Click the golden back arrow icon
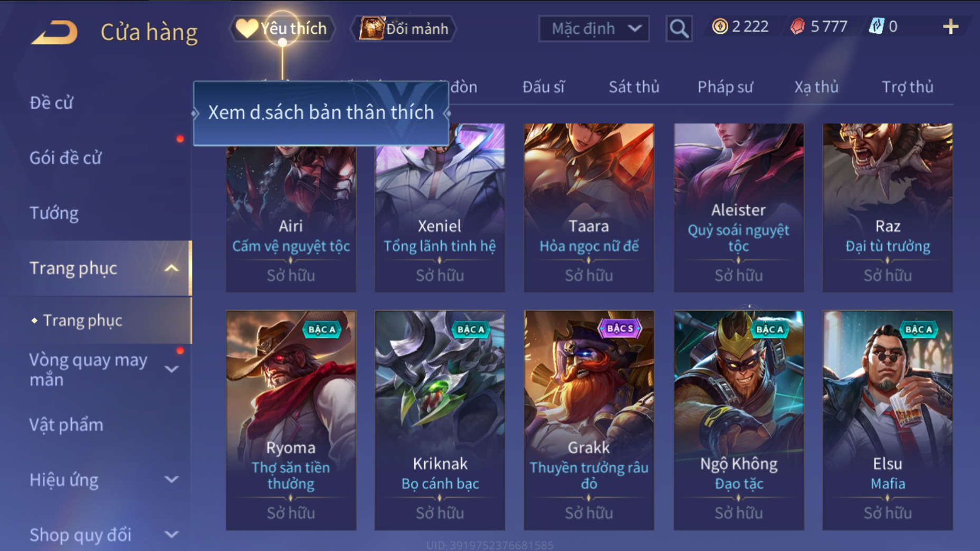 54,32
